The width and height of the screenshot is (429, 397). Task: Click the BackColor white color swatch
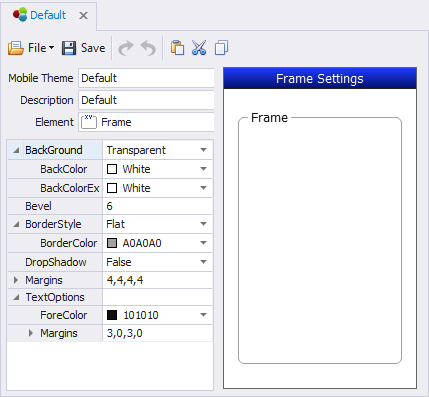112,169
